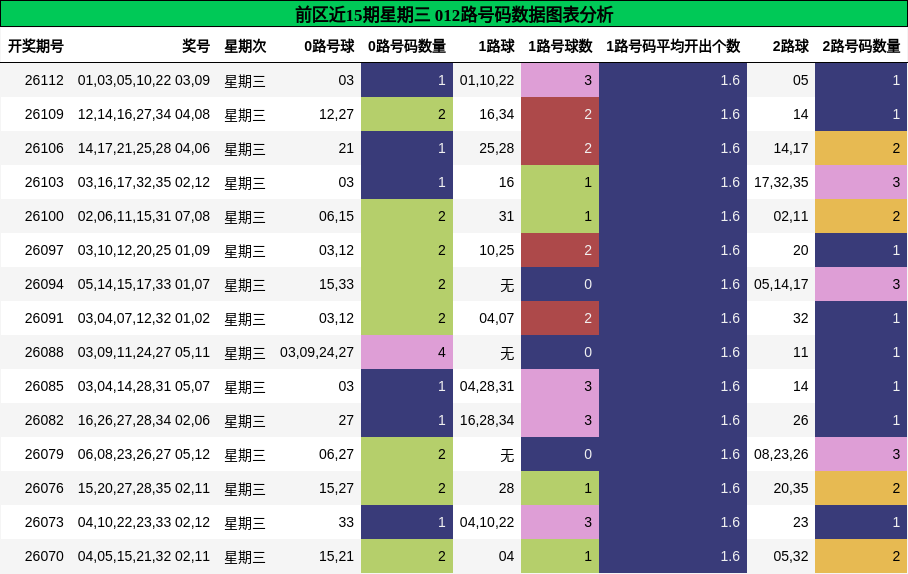The image size is (908, 574).
Task: Select prize numbers 06,08,23,26,27 05,12
Action: pyautogui.click(x=144, y=454)
